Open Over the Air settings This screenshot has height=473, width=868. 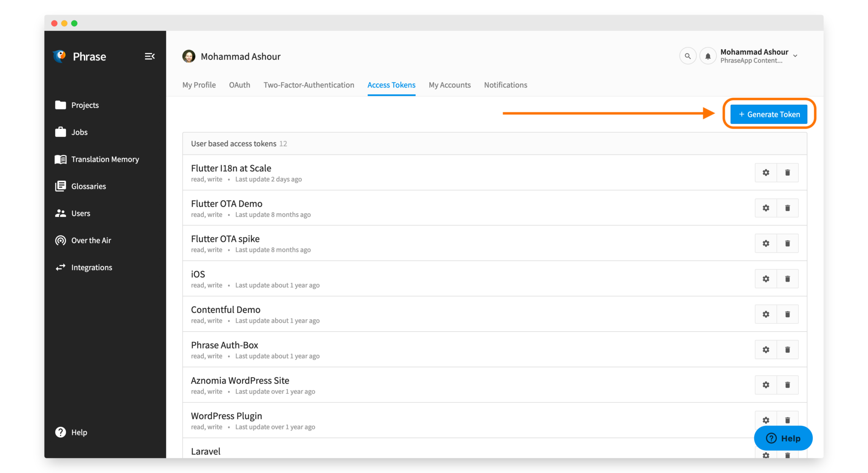coord(91,240)
